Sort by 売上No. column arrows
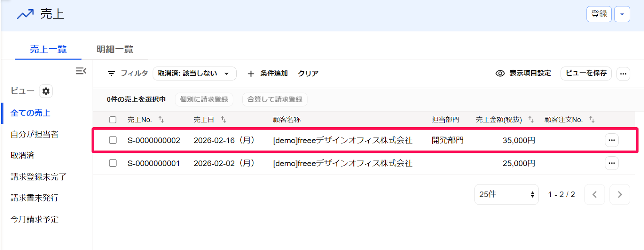 tap(161, 119)
